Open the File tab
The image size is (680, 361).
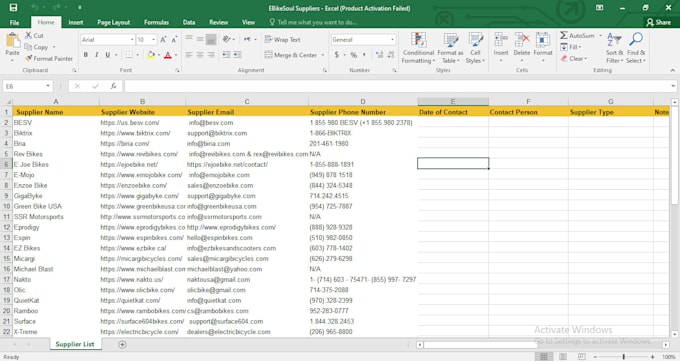click(x=14, y=22)
